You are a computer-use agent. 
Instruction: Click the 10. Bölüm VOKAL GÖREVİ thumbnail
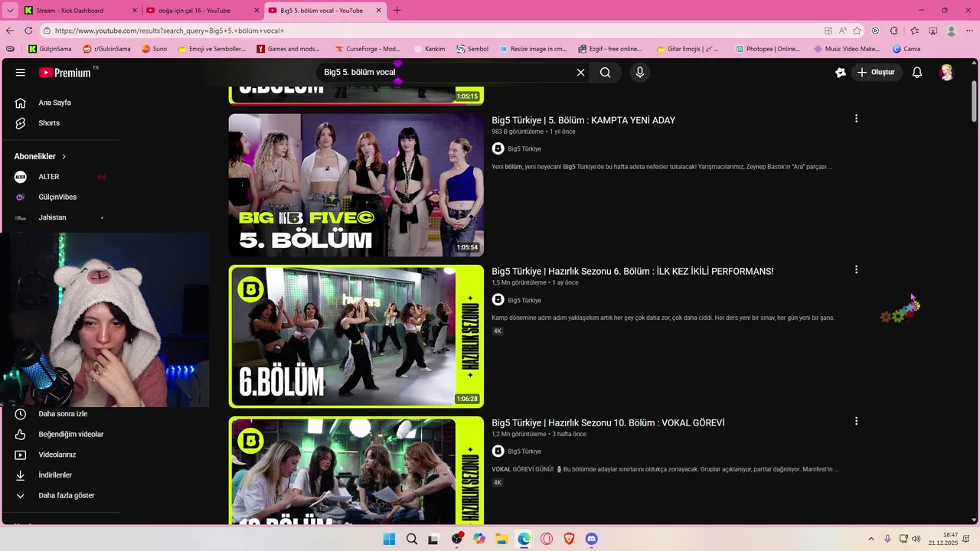[x=356, y=470]
